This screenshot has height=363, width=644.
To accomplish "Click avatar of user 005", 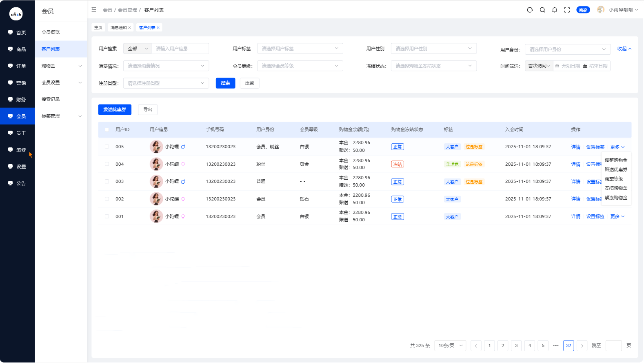I will pyautogui.click(x=156, y=147).
